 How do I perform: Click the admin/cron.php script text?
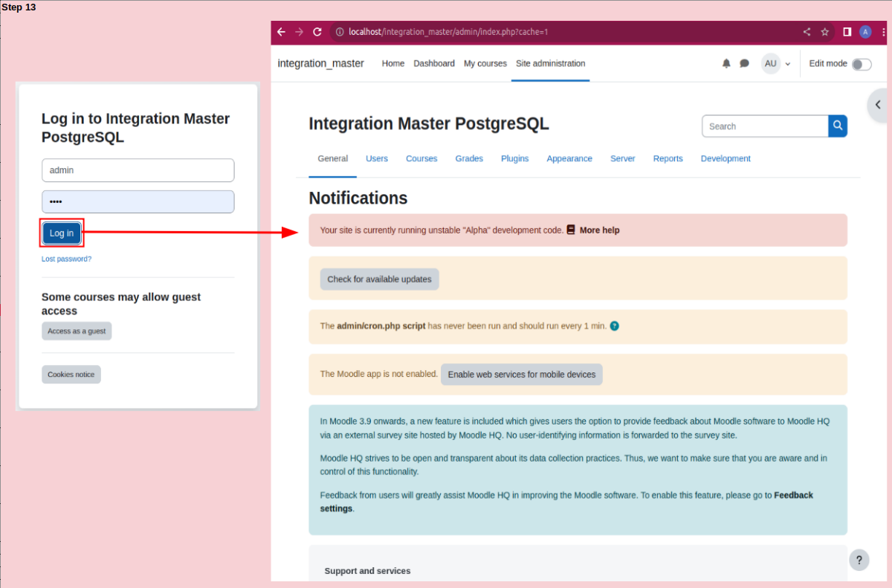(381, 326)
